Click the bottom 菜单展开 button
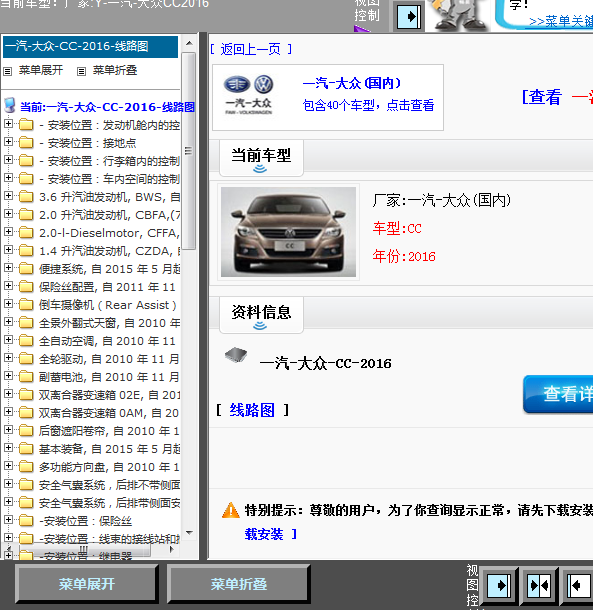The image size is (593, 610). pos(86,584)
